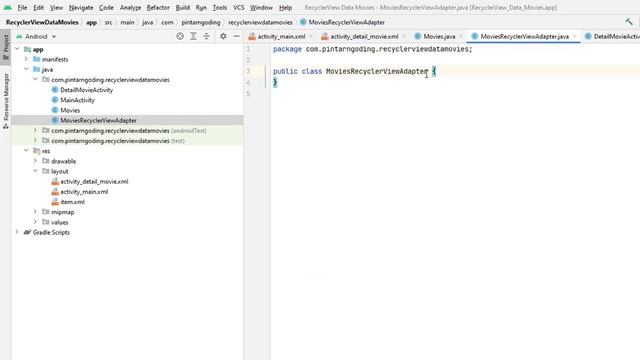Click the Collapse All icon
This screenshot has height=360, width=640.
[207, 36]
